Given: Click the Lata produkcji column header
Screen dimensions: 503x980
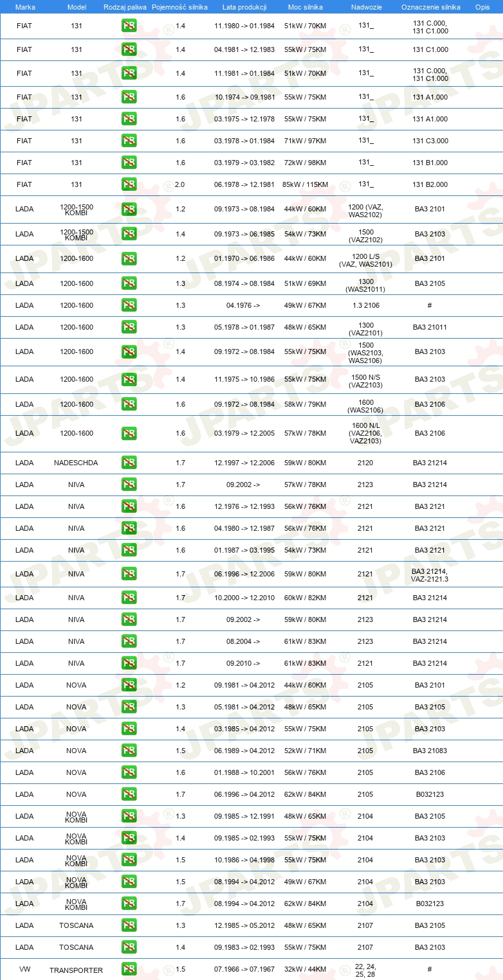Looking at the screenshot, I should 244,7.
